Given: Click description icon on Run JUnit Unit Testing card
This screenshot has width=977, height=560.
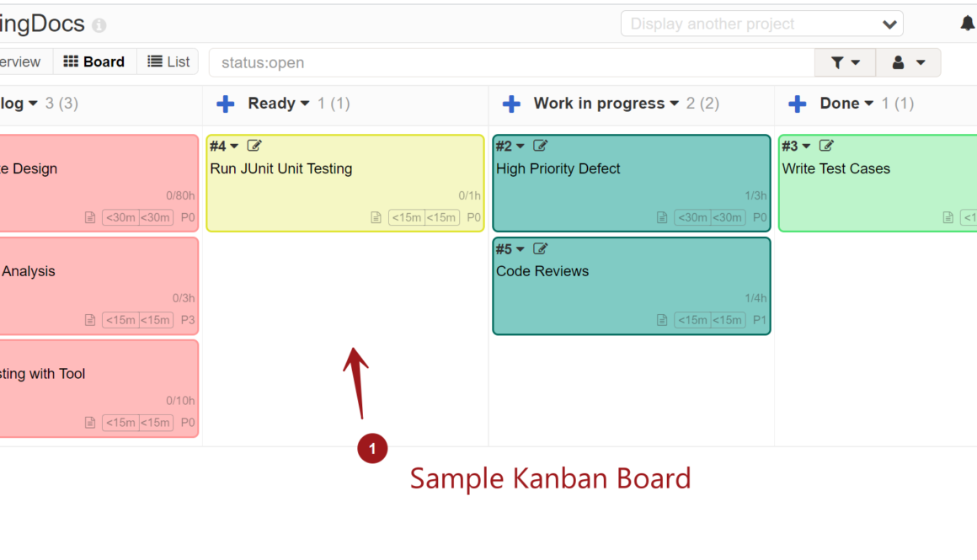Looking at the screenshot, I should pyautogui.click(x=376, y=217).
